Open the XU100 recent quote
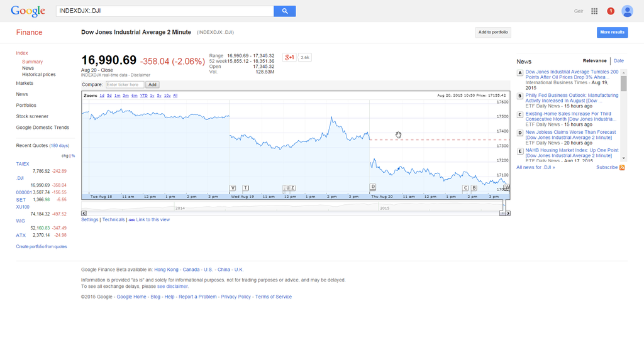The width and height of the screenshot is (644, 362). (x=23, y=207)
